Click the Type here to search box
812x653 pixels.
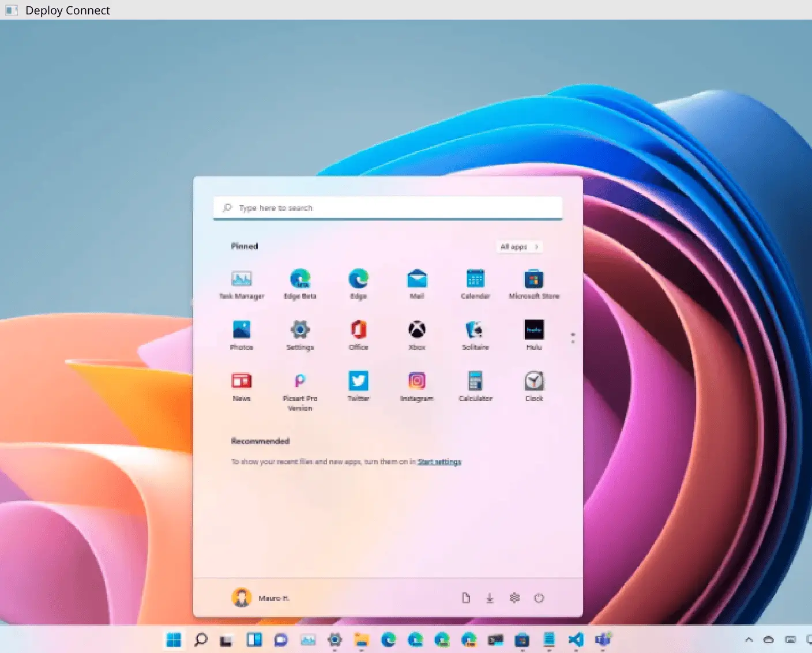pyautogui.click(x=388, y=208)
